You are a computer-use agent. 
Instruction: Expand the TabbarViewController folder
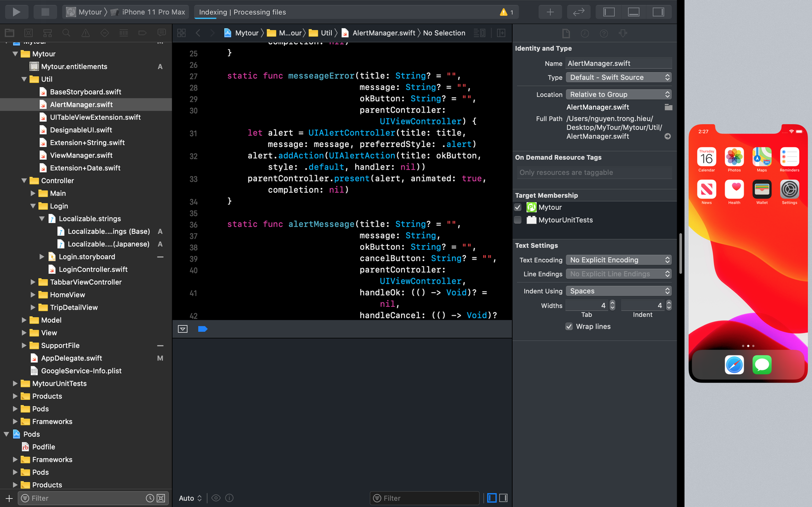pyautogui.click(x=33, y=282)
